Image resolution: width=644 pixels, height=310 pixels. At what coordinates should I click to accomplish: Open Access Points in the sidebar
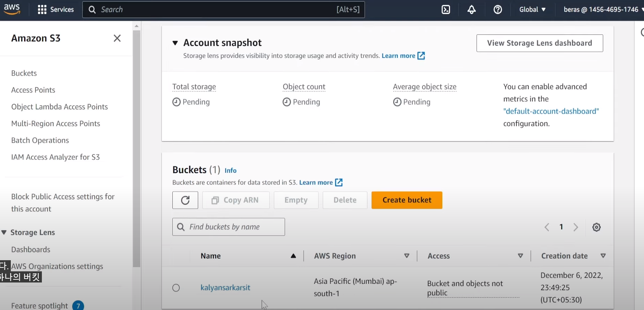pos(33,90)
